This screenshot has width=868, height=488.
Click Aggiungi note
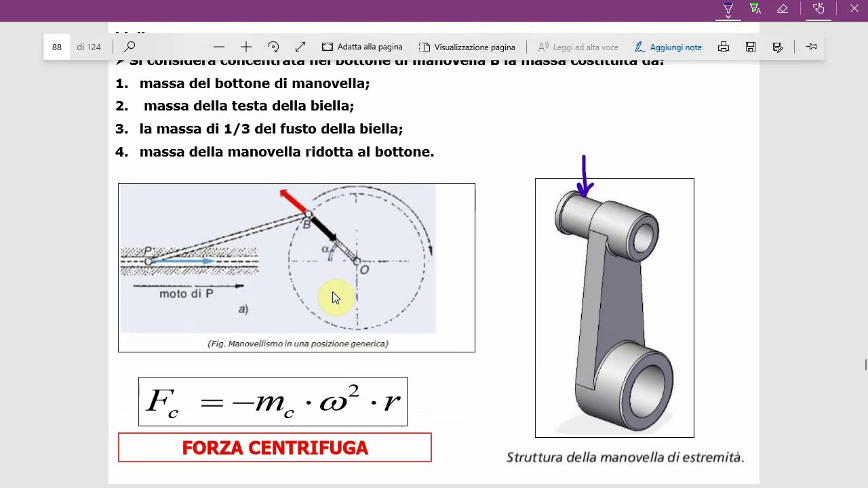[668, 47]
